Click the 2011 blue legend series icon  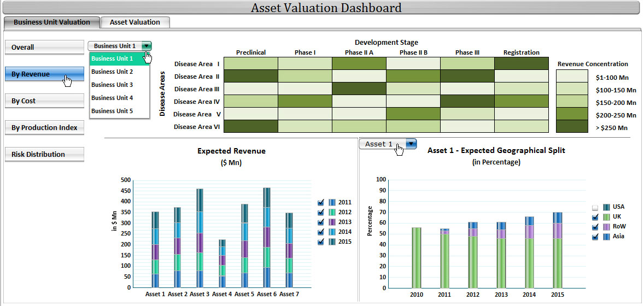coord(332,203)
